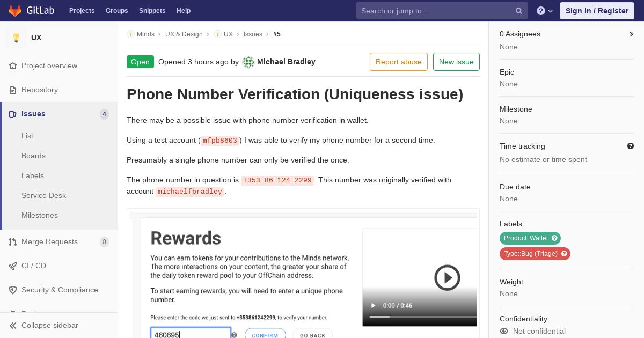
Task: Click the Time tracking help icon
Action: 631,146
